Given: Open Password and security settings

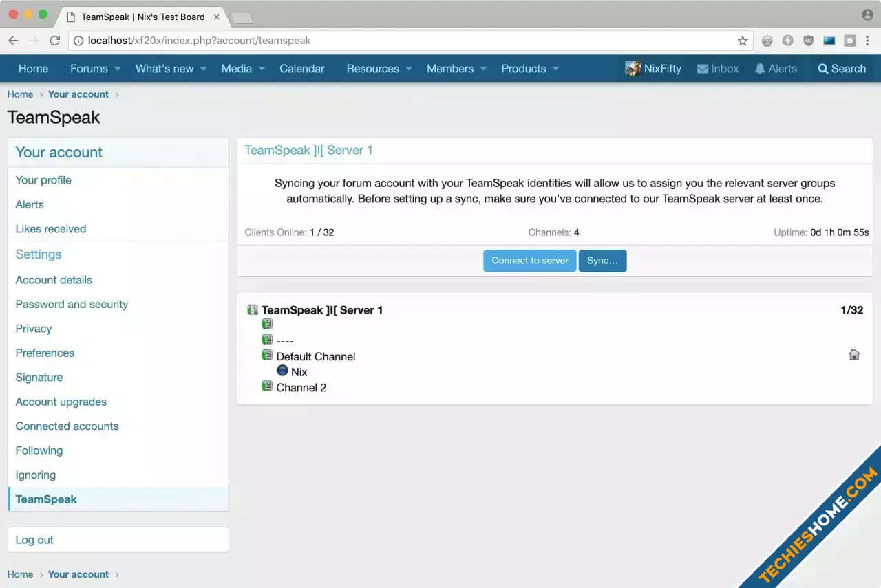Looking at the screenshot, I should tap(118, 304).
